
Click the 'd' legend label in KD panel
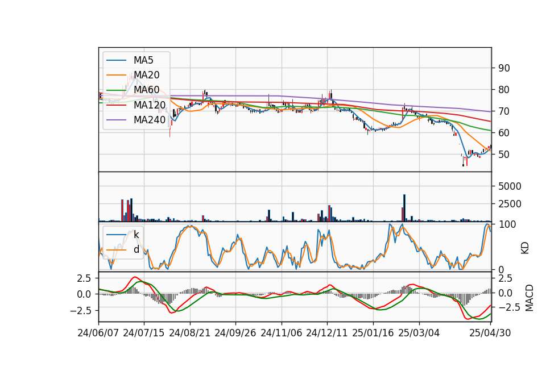(x=136, y=249)
